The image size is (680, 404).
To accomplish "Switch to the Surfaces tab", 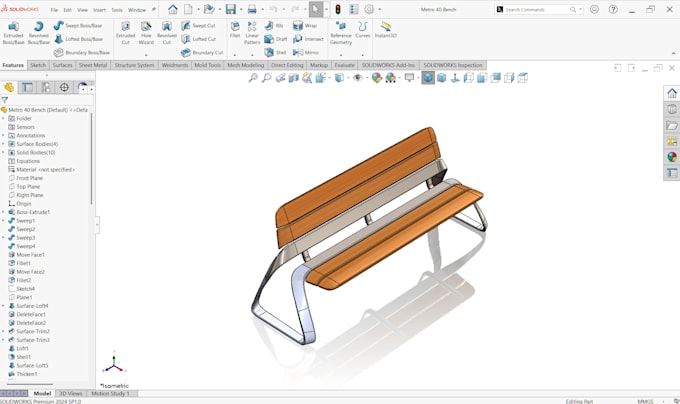I will [62, 65].
